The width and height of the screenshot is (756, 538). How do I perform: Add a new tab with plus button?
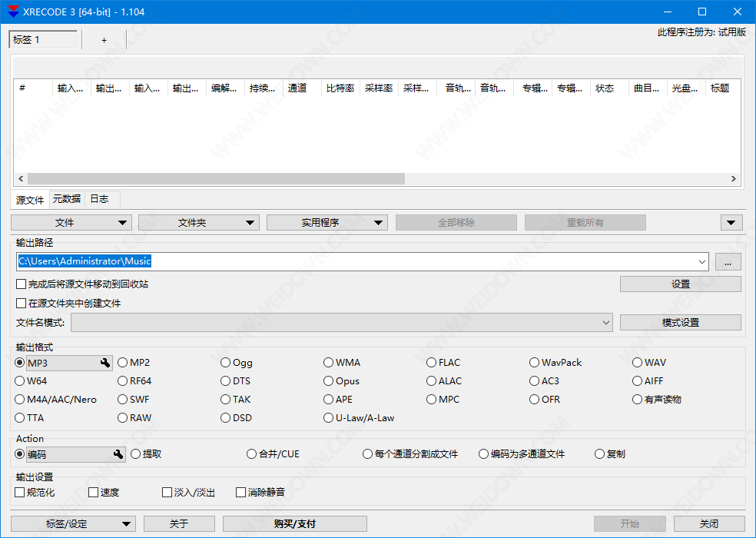pos(104,40)
